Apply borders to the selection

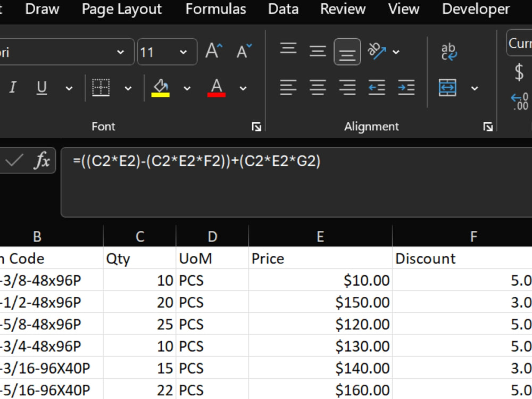point(101,88)
